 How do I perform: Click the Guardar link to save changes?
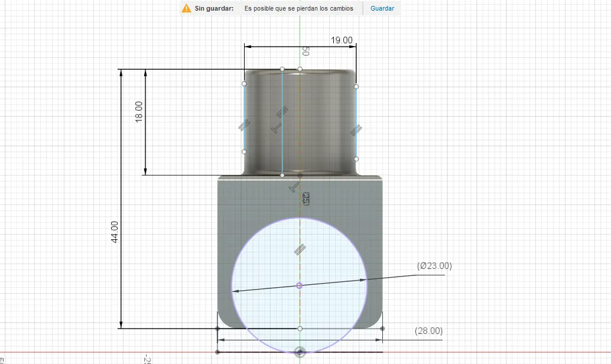click(382, 8)
